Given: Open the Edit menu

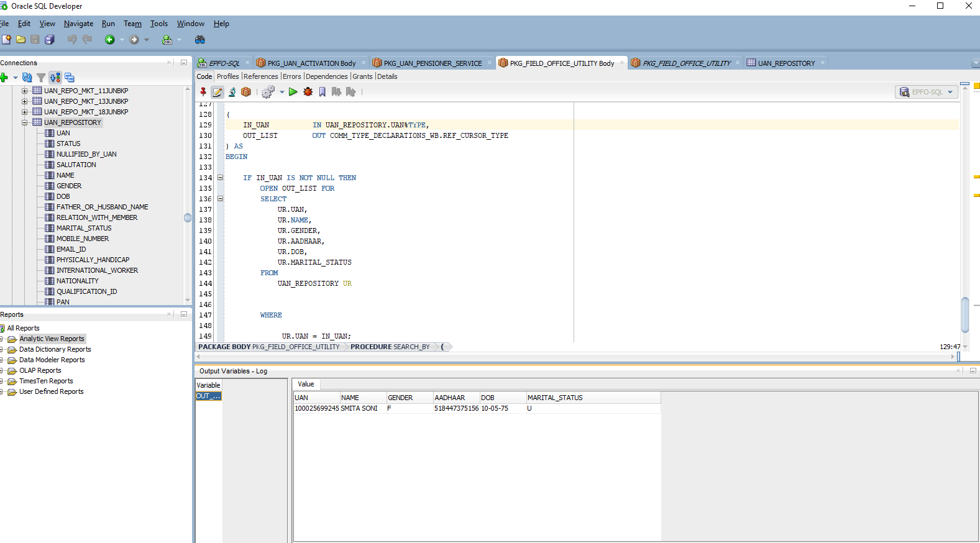Looking at the screenshot, I should pyautogui.click(x=24, y=24).
